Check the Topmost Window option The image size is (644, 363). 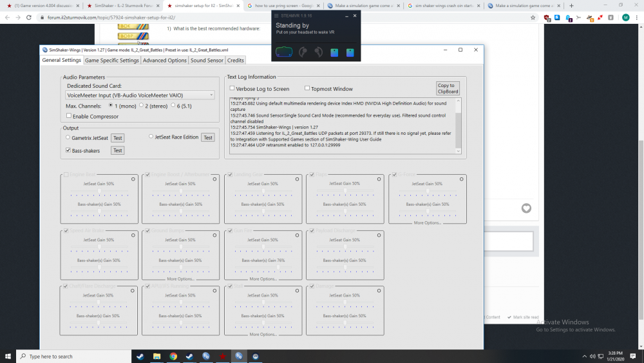pyautogui.click(x=307, y=88)
